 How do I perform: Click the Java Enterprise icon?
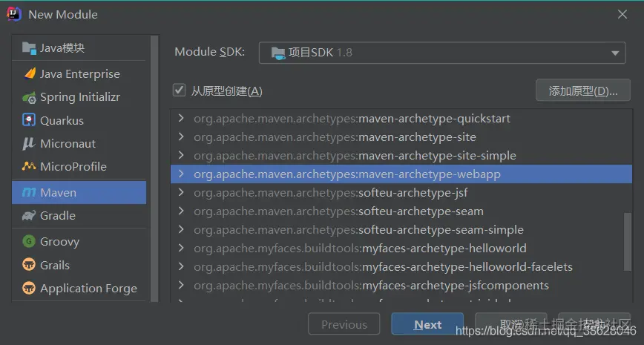tap(30, 74)
